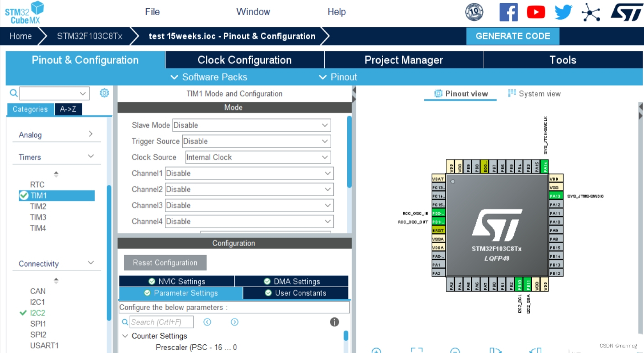Switch to the Project Manager tab
644x353 pixels.
click(404, 60)
